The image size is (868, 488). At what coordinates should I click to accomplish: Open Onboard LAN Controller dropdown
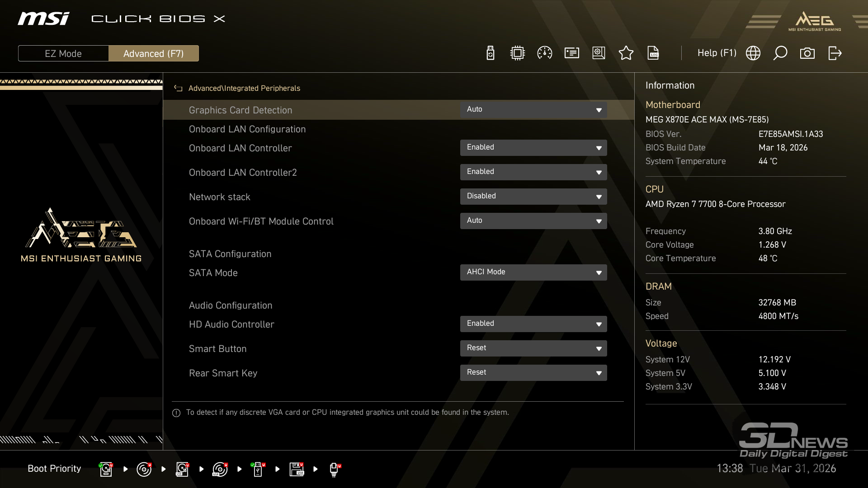point(533,148)
